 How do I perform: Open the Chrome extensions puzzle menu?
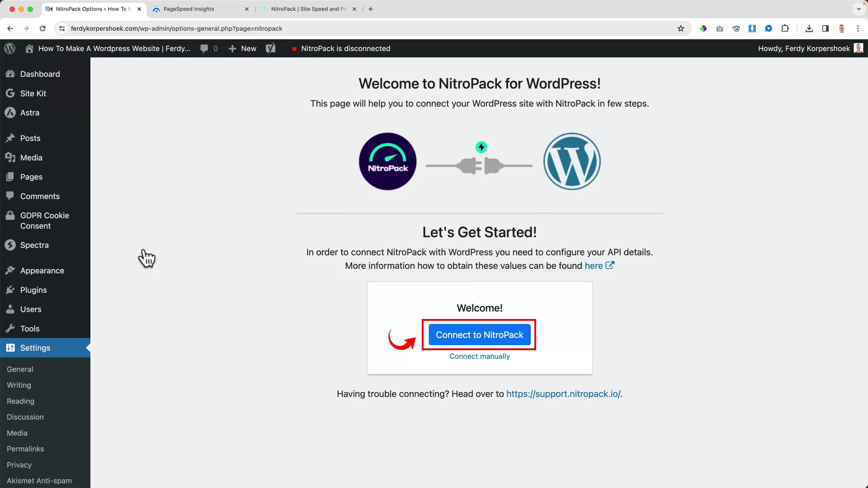[785, 28]
